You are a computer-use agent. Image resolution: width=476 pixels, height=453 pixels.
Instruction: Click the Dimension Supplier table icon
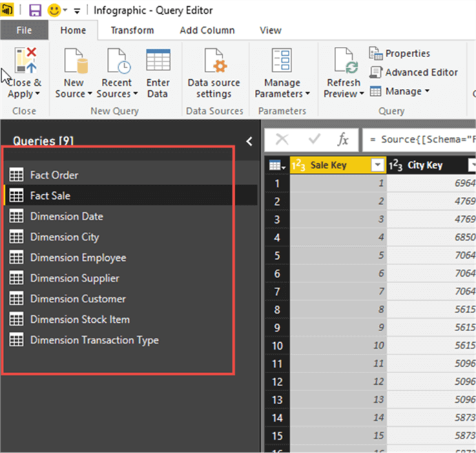16,278
